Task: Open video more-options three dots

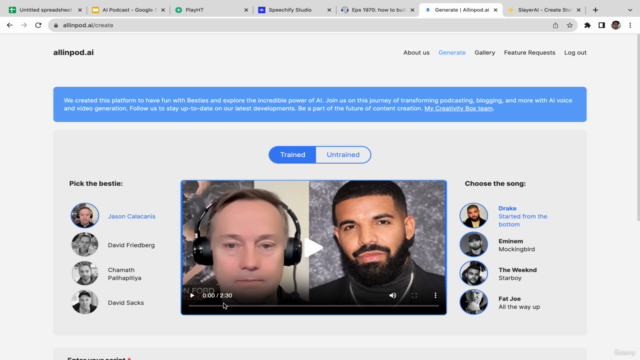Action: point(436,296)
